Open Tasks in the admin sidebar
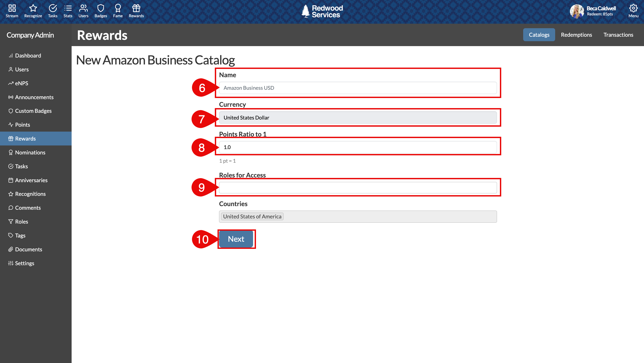The height and width of the screenshot is (363, 644). pos(36,166)
